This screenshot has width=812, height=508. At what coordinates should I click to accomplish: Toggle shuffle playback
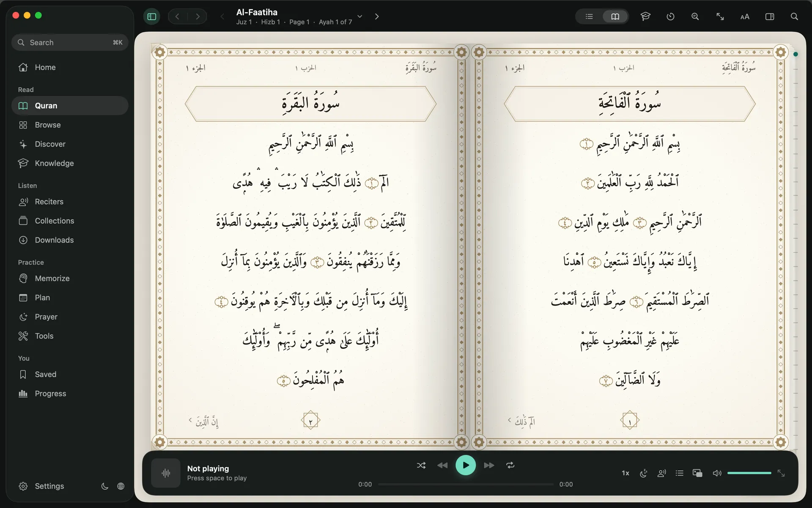coord(421,465)
